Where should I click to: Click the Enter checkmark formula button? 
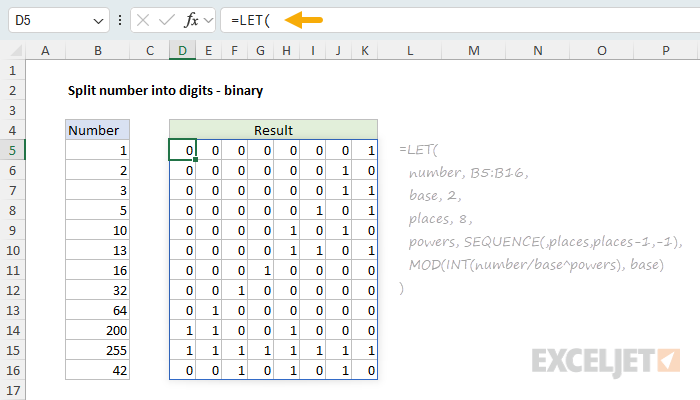click(x=167, y=20)
